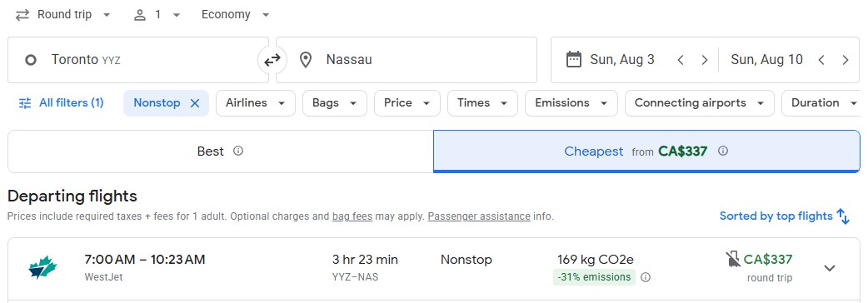This screenshot has width=868, height=303.
Task: Expand the WestJet 7:00 AM flight details
Action: pyautogui.click(x=829, y=268)
